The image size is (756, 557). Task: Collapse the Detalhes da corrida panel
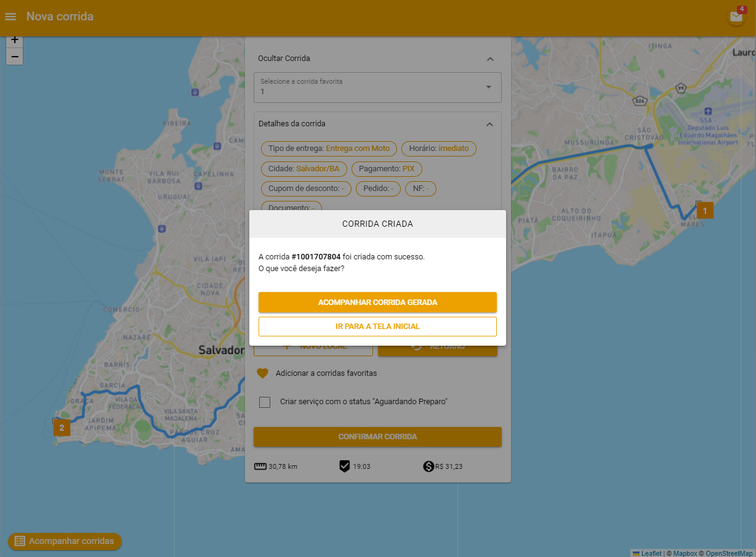point(490,124)
